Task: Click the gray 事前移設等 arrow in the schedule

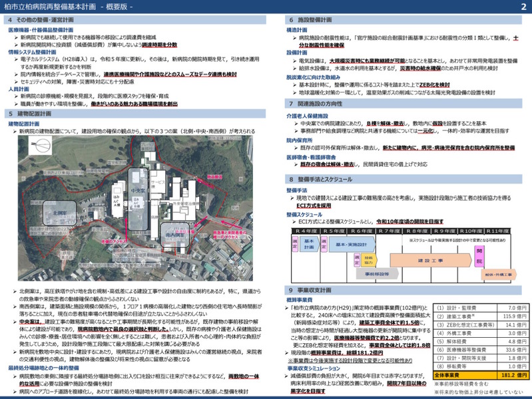Action: pos(377,273)
